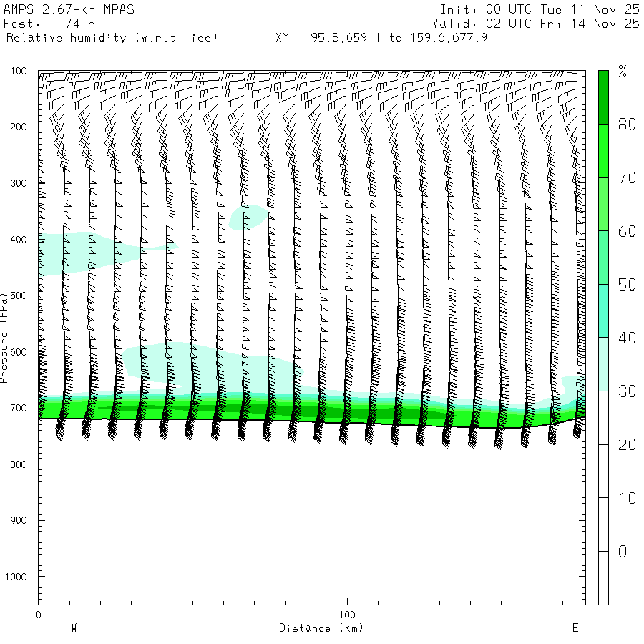The width and height of the screenshot is (644, 644).
Task: Click the 100 hPa pressure axis label
Action: point(19,71)
